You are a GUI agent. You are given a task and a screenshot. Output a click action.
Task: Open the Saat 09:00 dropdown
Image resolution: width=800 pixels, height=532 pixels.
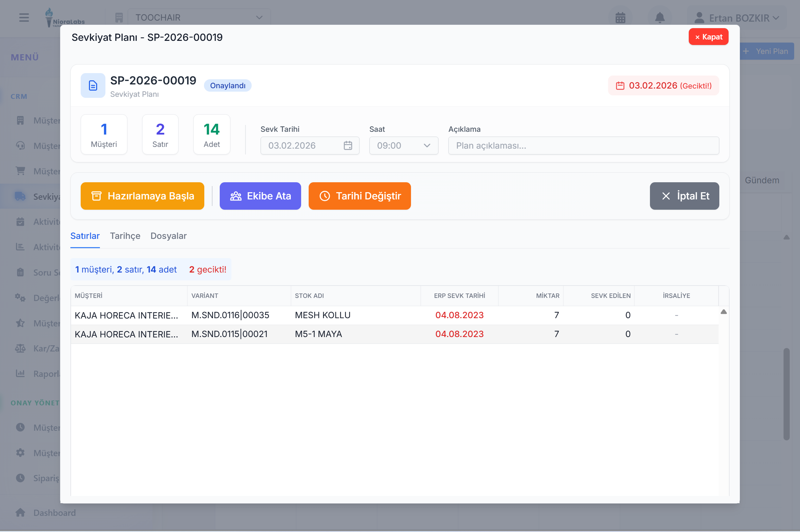(x=403, y=146)
